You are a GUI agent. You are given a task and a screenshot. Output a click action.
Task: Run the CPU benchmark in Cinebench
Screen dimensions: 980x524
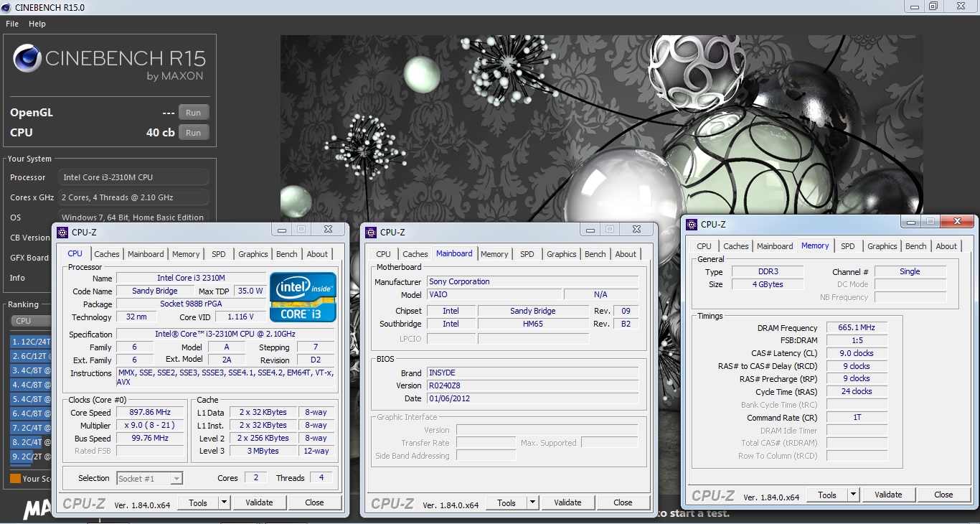[194, 133]
